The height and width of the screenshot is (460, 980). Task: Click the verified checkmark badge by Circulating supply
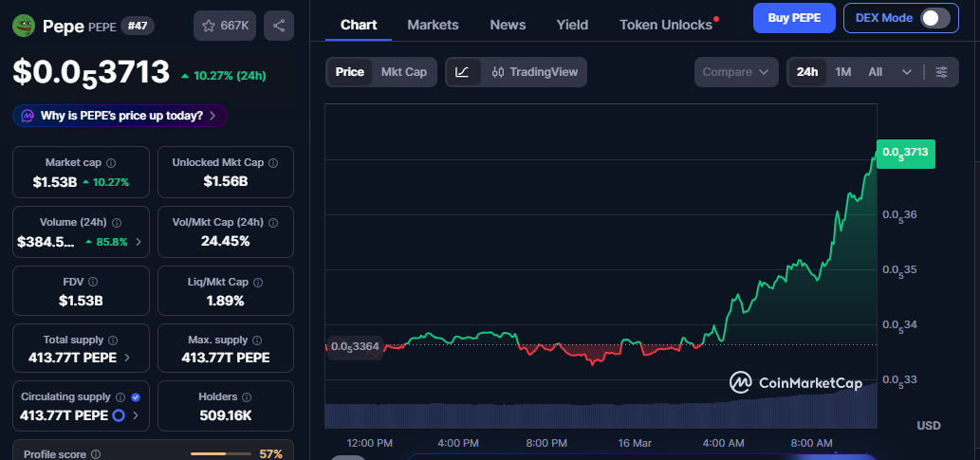136,396
